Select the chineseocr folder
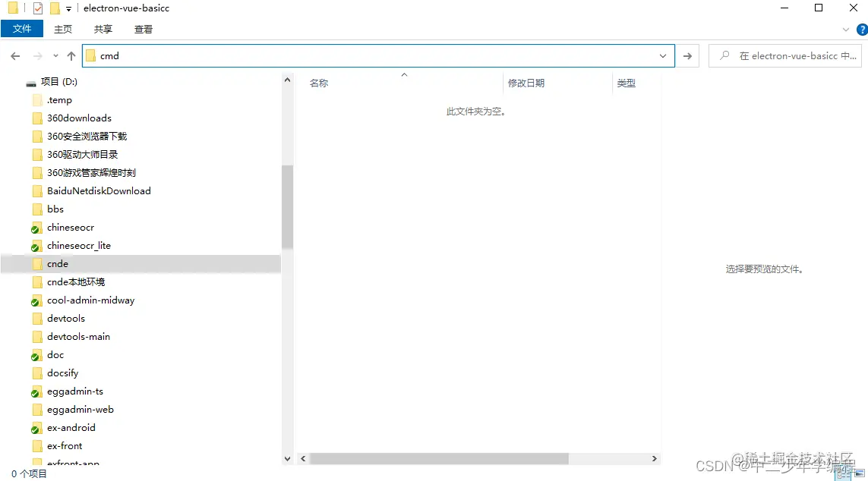The height and width of the screenshot is (481, 868). click(x=71, y=228)
